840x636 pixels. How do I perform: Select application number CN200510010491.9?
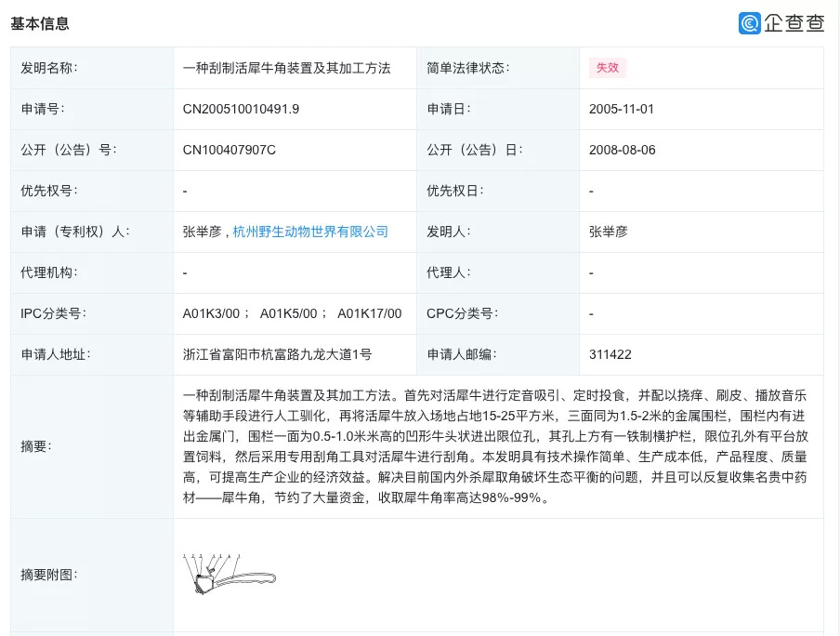click(241, 109)
